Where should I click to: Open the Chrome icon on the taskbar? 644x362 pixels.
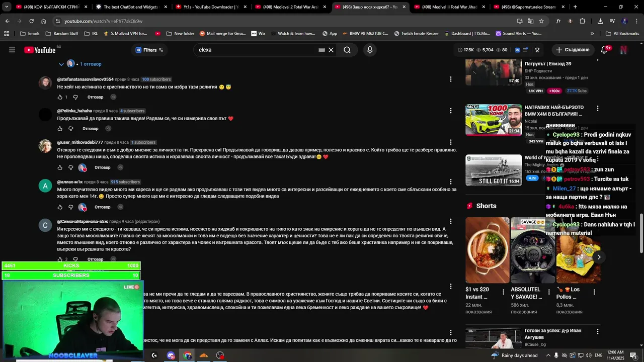[x=188, y=355]
